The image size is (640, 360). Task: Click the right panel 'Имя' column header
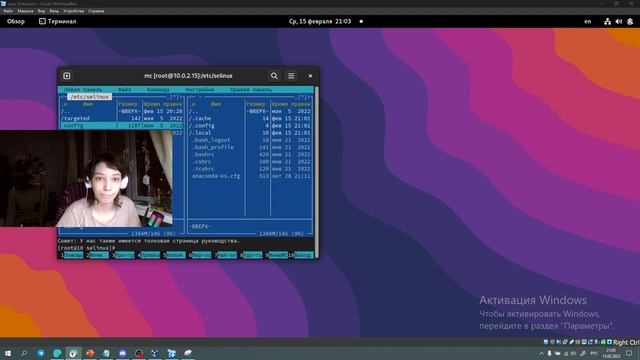(x=216, y=104)
